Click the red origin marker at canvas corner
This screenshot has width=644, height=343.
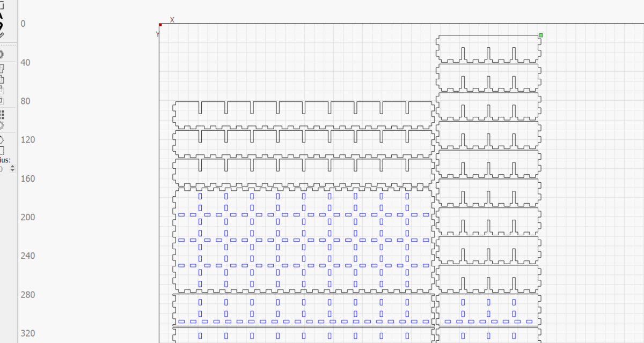click(x=160, y=25)
